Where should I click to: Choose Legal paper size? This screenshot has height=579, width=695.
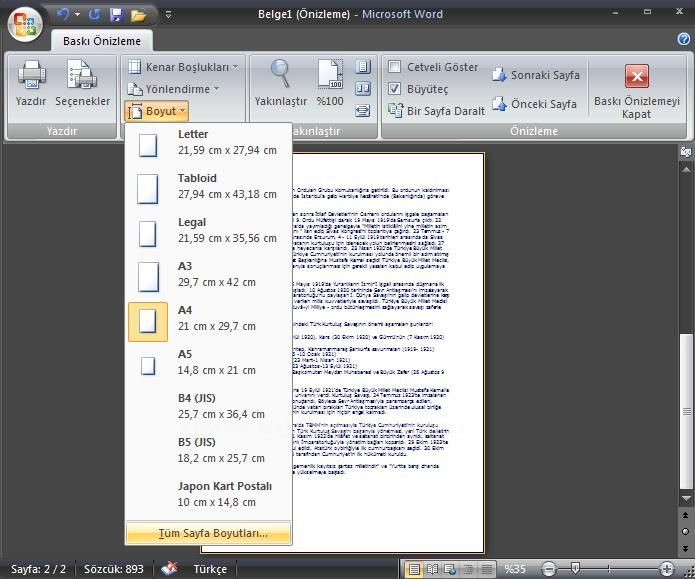pos(208,232)
